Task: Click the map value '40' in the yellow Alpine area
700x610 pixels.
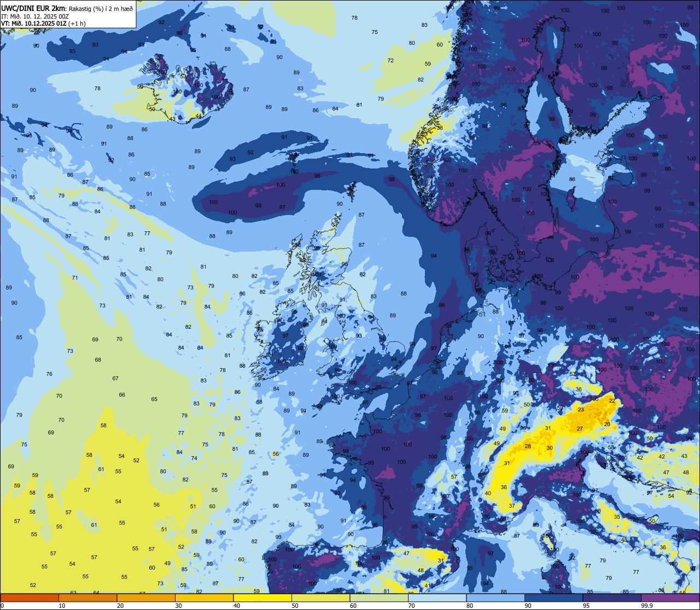Action: (488, 493)
